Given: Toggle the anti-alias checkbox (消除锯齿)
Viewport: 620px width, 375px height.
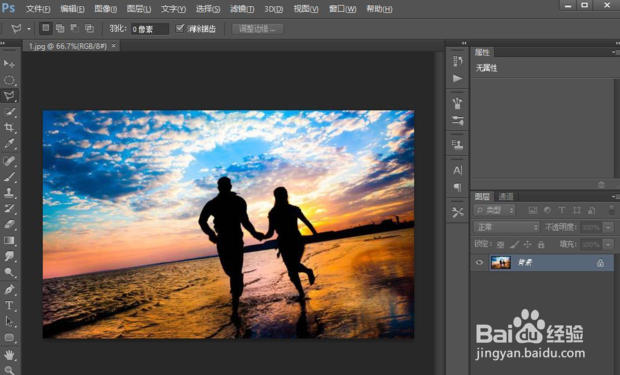Looking at the screenshot, I should (180, 28).
